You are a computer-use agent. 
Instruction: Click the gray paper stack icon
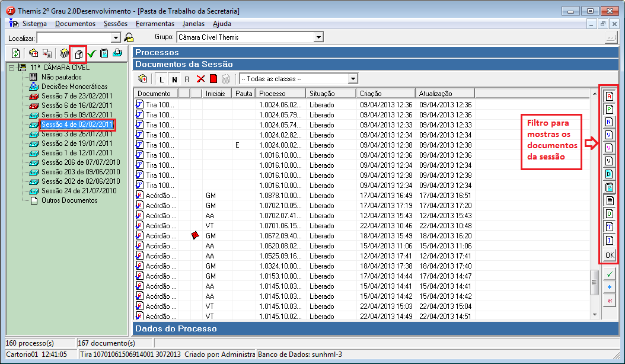226,79
